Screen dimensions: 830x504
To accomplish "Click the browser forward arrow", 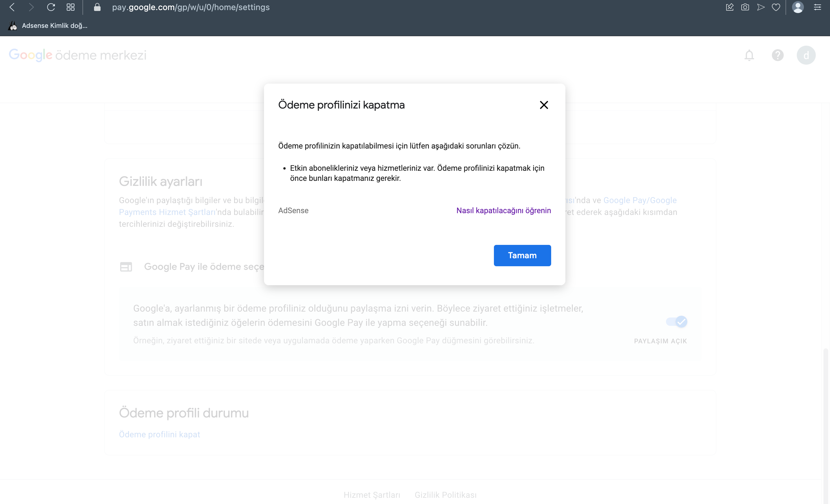I will 31,7.
